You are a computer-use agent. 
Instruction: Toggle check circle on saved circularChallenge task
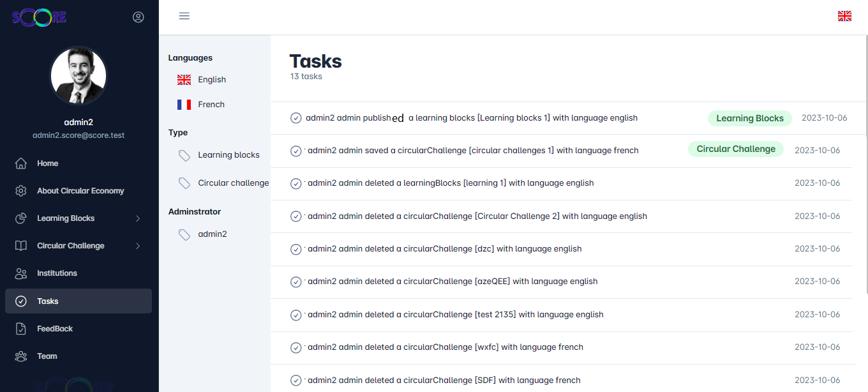296,151
